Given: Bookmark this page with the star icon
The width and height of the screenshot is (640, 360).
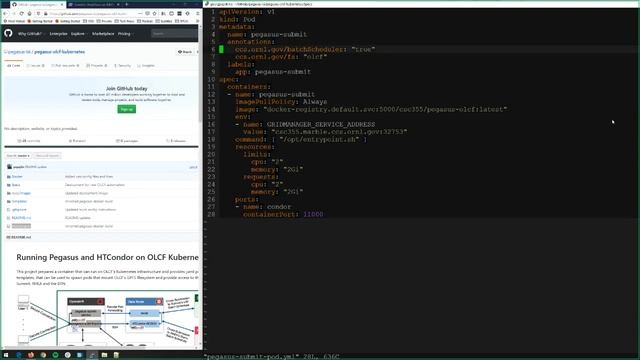Looking at the screenshot, I should [x=154, y=13].
